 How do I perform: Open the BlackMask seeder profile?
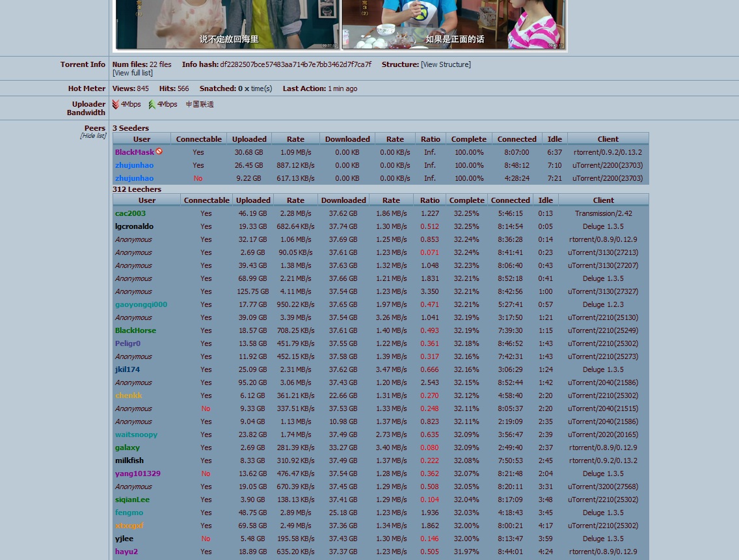point(134,152)
